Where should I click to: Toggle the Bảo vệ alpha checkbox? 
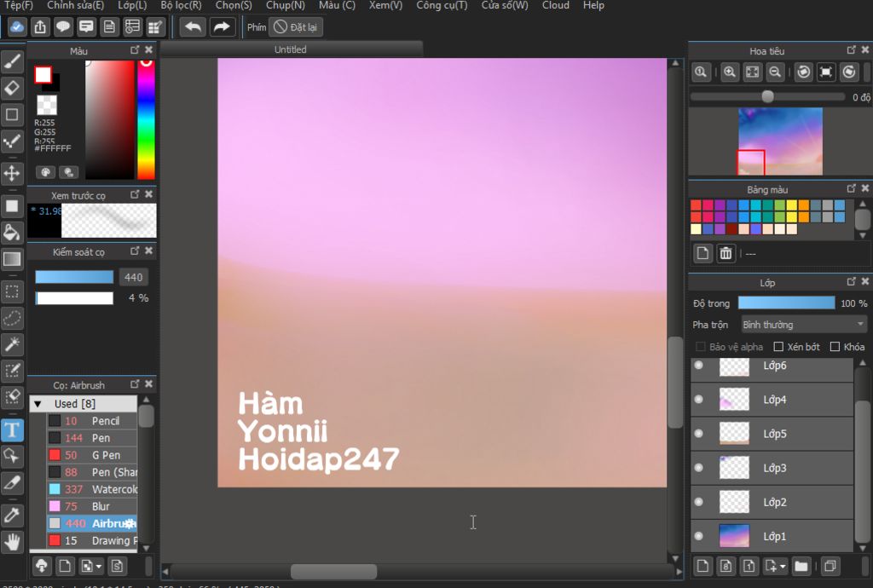pyautogui.click(x=701, y=347)
